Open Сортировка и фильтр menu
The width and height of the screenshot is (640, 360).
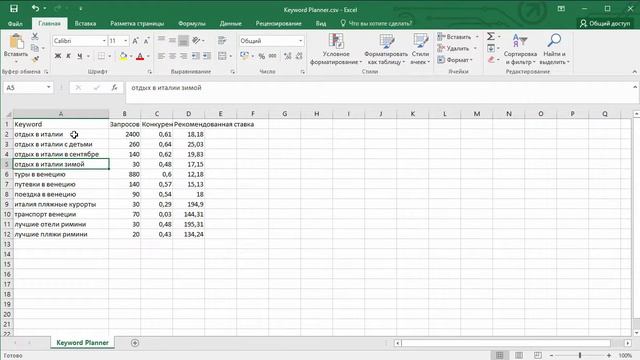click(x=520, y=49)
